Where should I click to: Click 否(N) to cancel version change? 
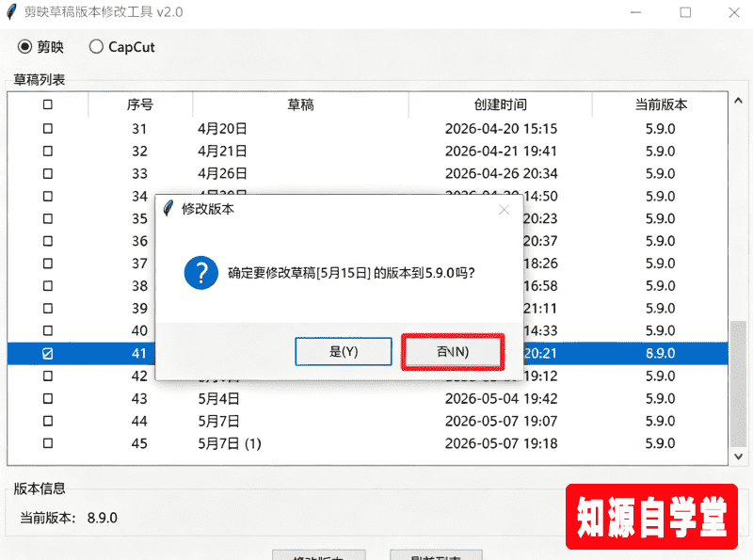point(453,352)
